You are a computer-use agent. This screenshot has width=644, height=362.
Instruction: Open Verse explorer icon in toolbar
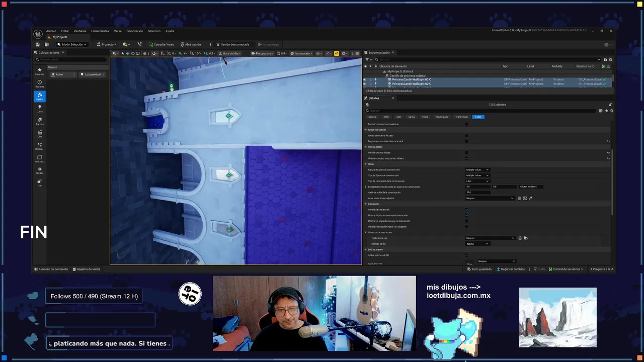coord(139,44)
